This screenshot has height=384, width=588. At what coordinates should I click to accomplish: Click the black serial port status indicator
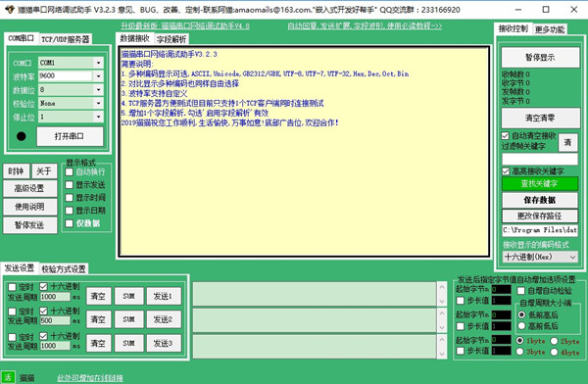(22, 136)
